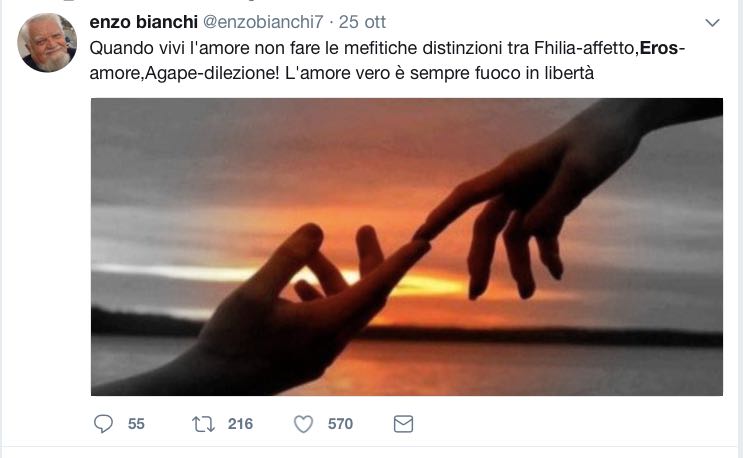This screenshot has width=743, height=458.
Task: Click the reply count 55
Action: pos(136,424)
